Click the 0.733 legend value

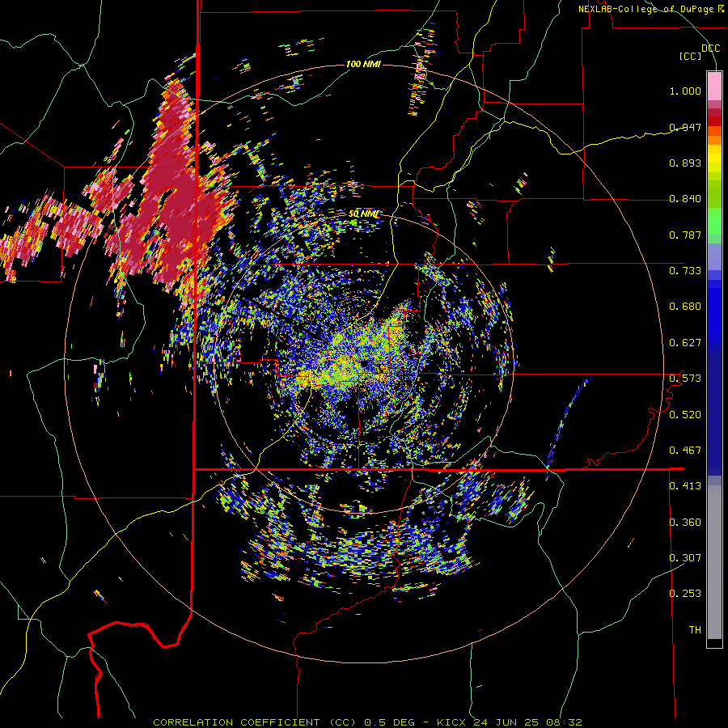[x=685, y=271]
